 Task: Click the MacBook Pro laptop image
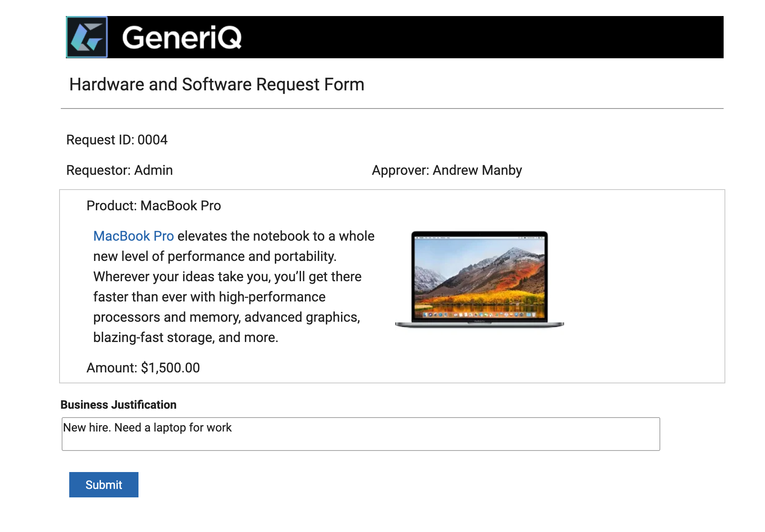coord(480,280)
